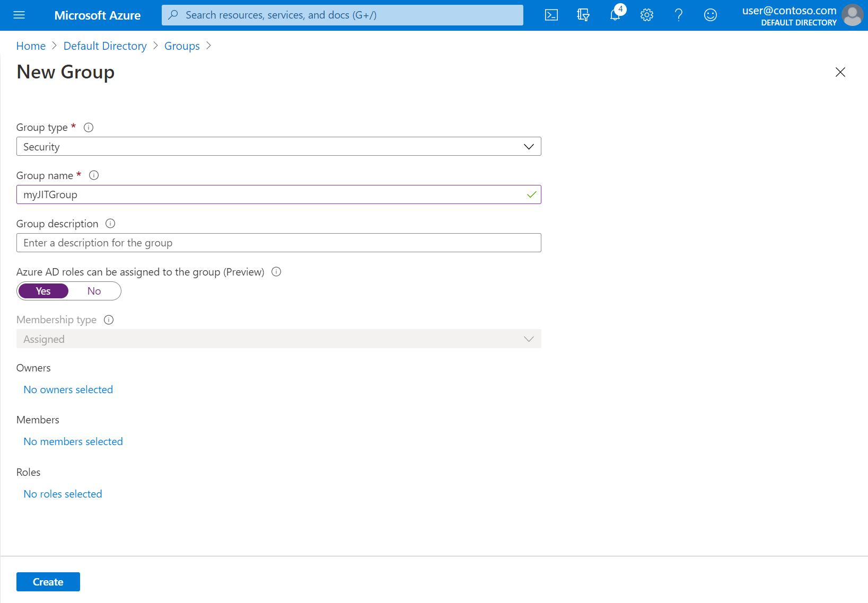View notifications bell with 4 alerts
The width and height of the screenshot is (868, 603).
click(615, 15)
